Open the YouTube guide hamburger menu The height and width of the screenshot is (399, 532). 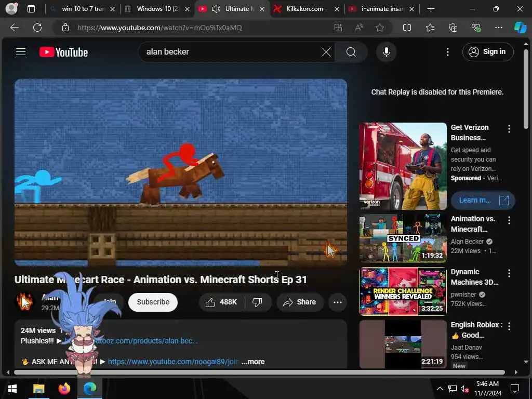21,51
